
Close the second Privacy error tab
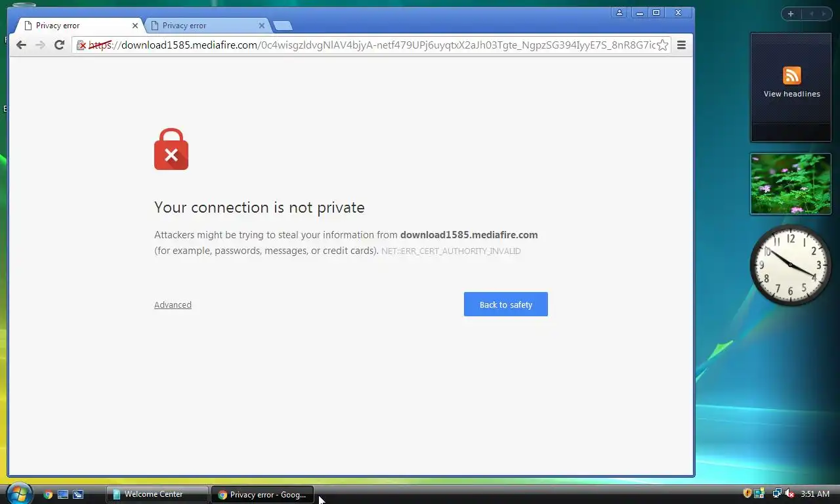point(262,26)
